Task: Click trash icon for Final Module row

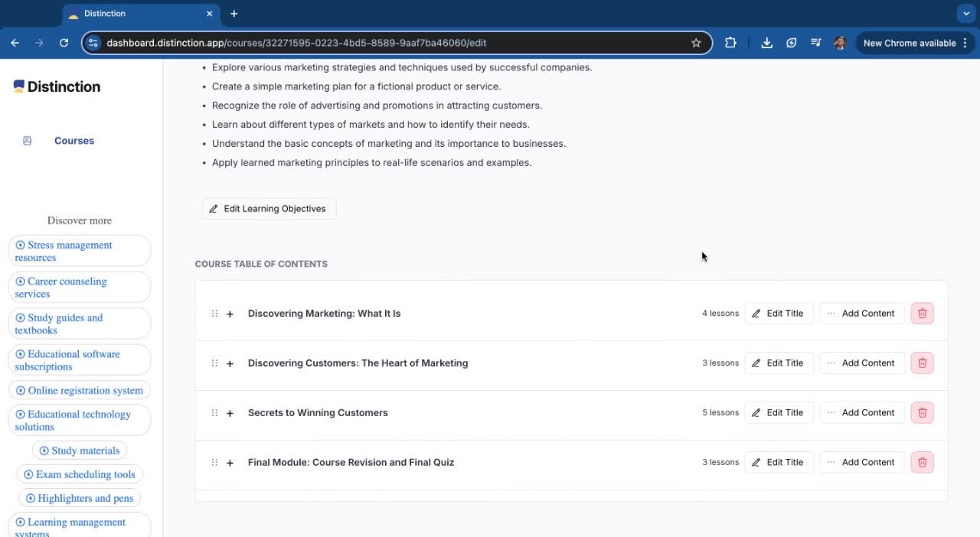Action: coord(922,463)
